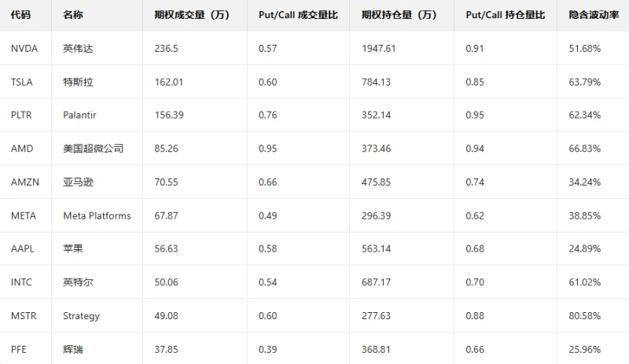This screenshot has width=629, height=364.
Task: Open the INTC ticker code
Action: (x=22, y=281)
